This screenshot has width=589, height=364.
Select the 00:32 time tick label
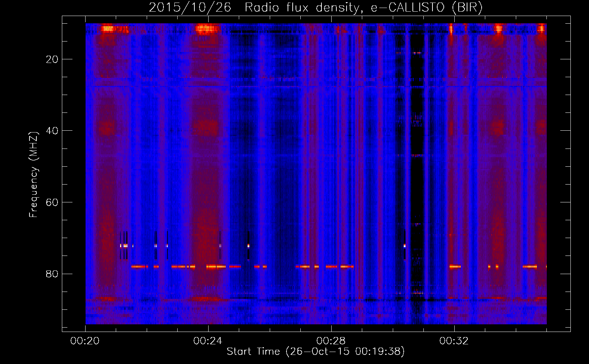(454, 341)
